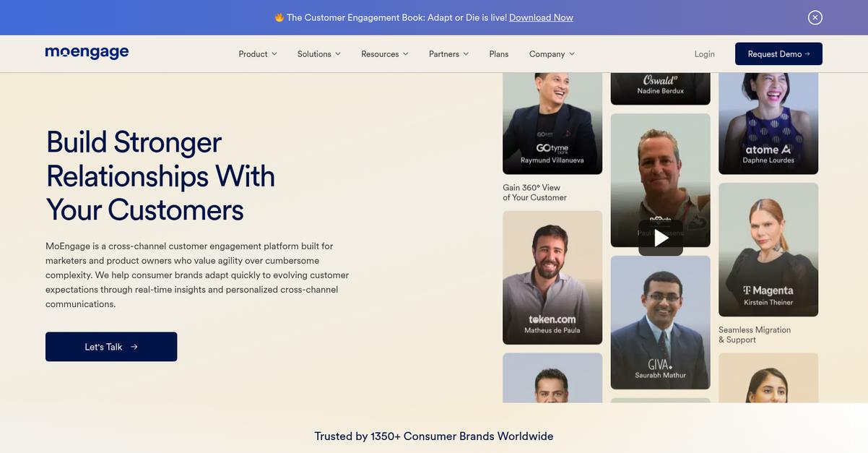Screen dimensions: 868x453
Task: Click the Magenta T logo on Kirstein's card
Action: (x=768, y=290)
